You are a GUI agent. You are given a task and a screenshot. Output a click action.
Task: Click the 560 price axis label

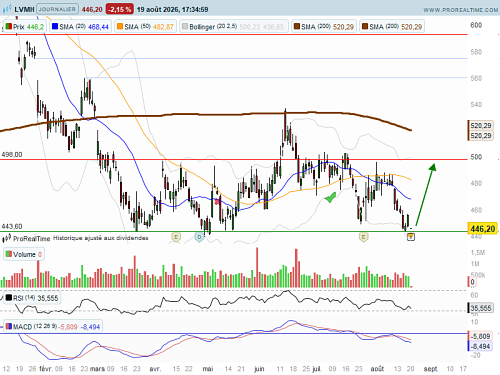(476, 78)
